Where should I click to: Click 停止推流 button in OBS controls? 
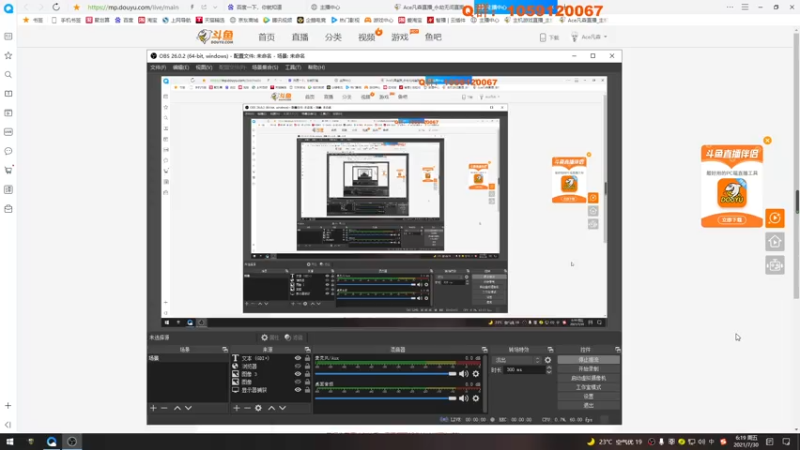[588, 360]
